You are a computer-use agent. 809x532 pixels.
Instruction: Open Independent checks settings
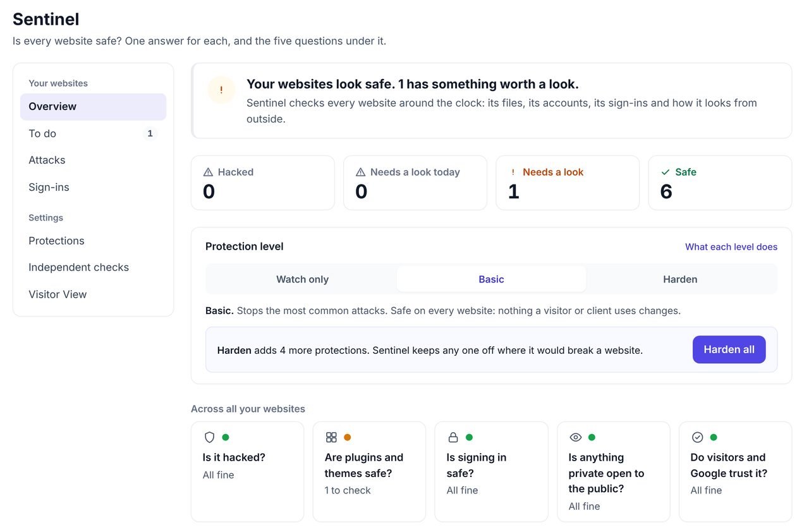click(x=94, y=267)
